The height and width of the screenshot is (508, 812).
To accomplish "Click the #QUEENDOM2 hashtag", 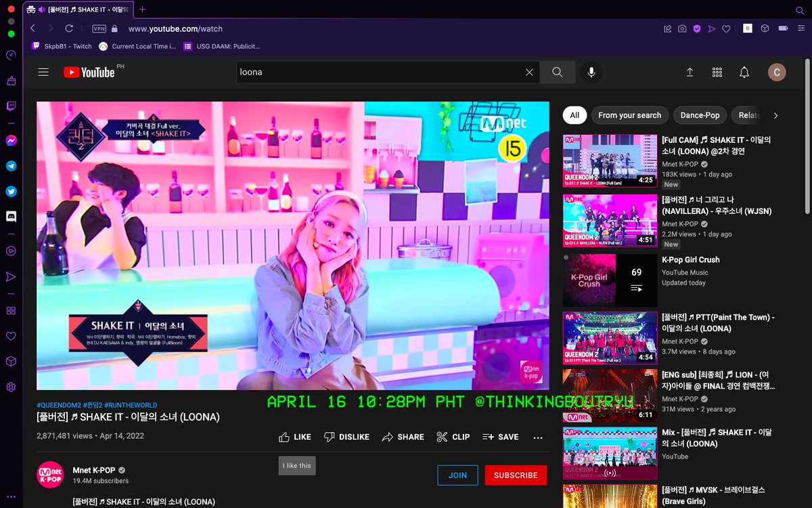I will pos(59,405).
